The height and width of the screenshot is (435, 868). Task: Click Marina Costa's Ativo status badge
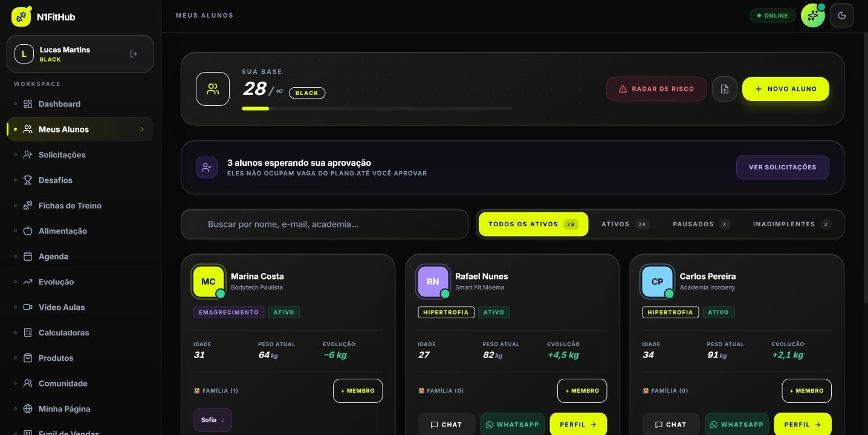point(284,313)
